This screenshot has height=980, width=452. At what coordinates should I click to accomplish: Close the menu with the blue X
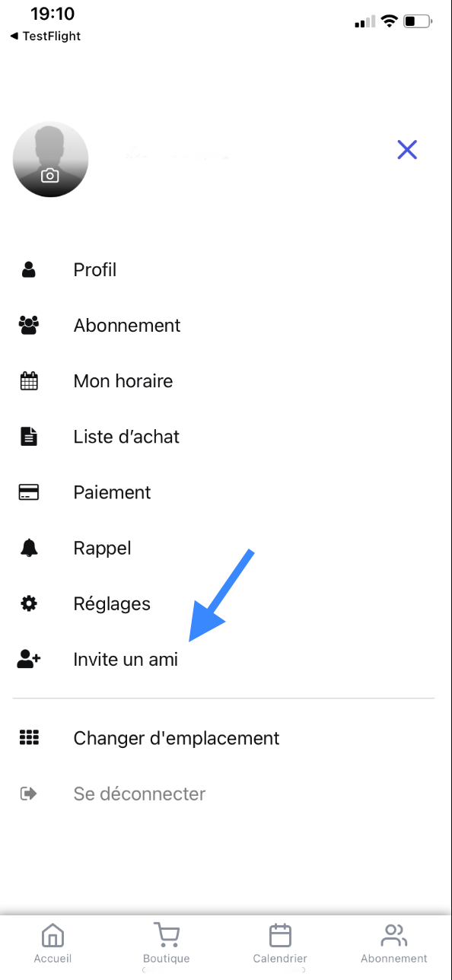click(x=407, y=150)
